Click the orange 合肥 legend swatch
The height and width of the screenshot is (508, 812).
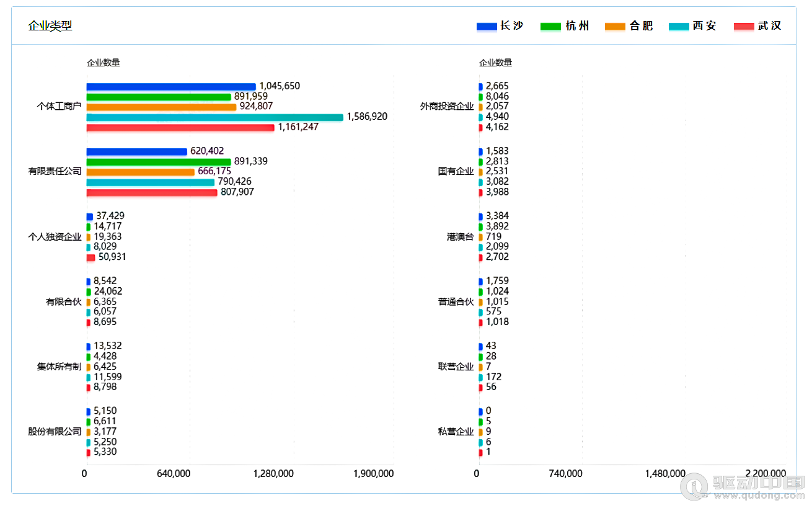coord(615,26)
